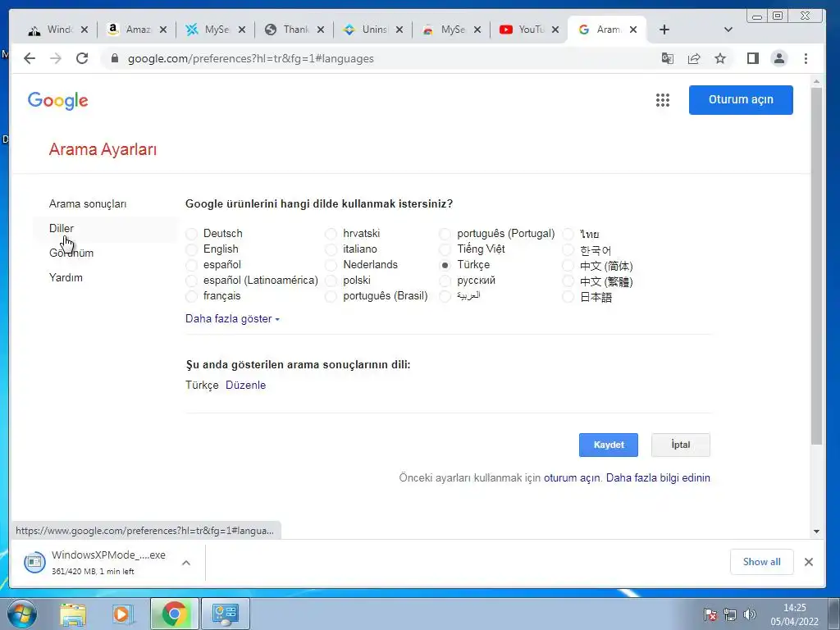Click the Google logo

coord(58,100)
